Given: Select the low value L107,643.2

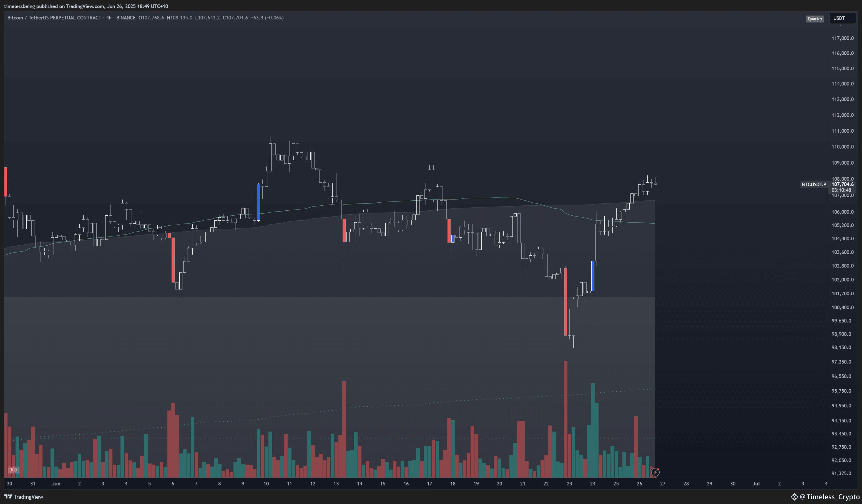Looking at the screenshot, I should [208, 18].
